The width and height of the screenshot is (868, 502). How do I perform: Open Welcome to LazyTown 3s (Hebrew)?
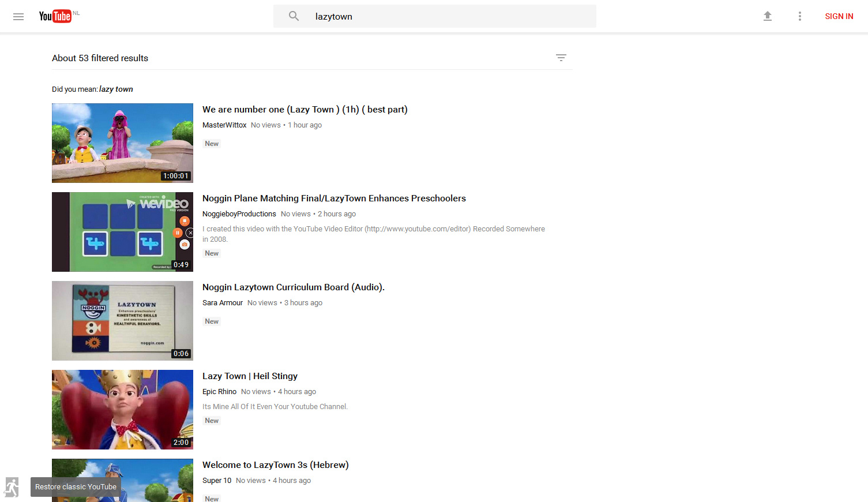click(x=275, y=465)
